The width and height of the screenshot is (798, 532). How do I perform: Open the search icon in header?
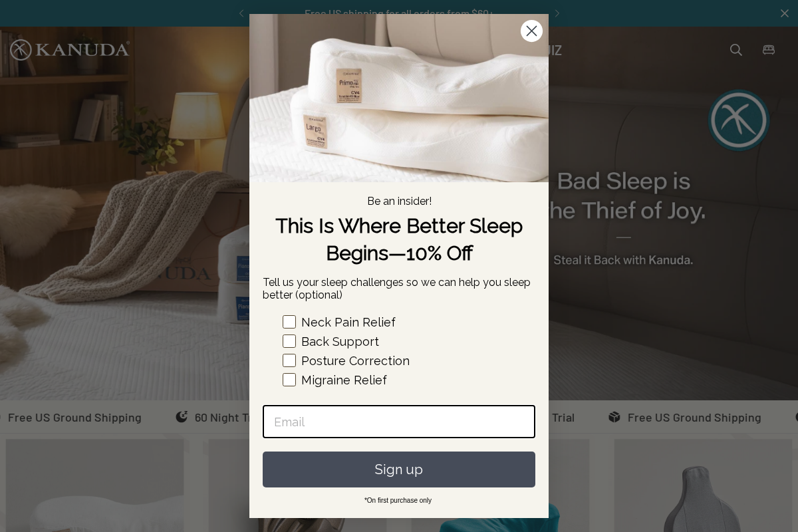tap(736, 50)
